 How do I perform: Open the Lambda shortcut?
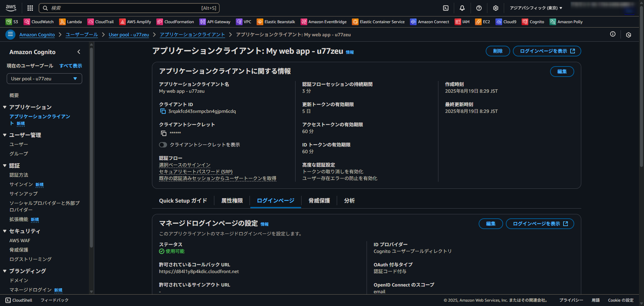[x=70, y=22]
